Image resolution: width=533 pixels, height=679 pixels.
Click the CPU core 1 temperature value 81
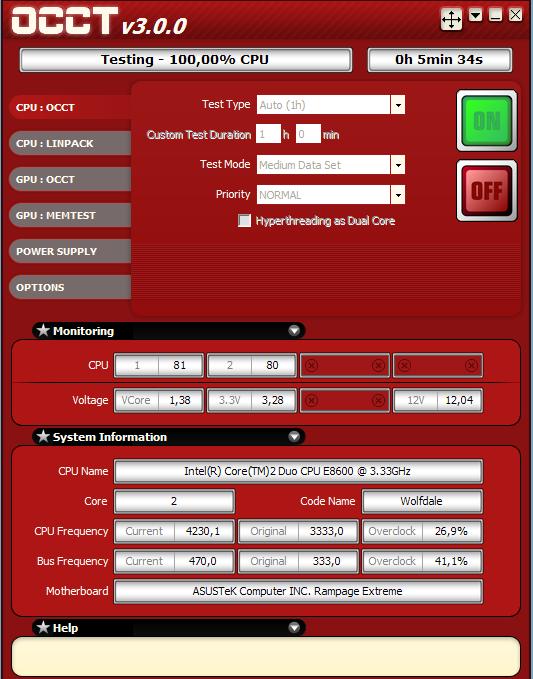click(180, 365)
